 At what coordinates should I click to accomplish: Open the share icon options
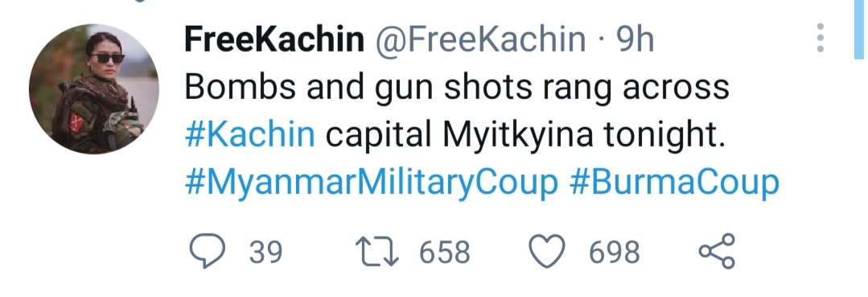pyautogui.click(x=717, y=251)
